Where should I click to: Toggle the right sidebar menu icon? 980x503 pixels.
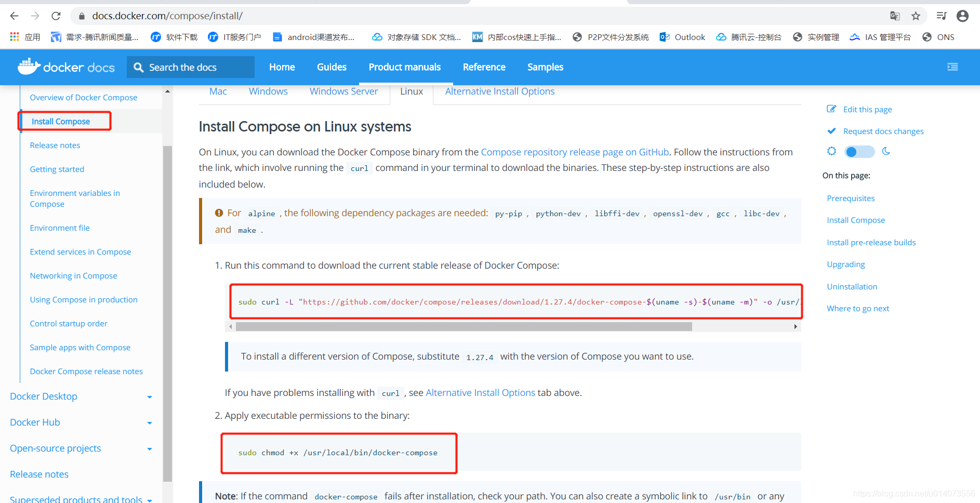point(952,67)
